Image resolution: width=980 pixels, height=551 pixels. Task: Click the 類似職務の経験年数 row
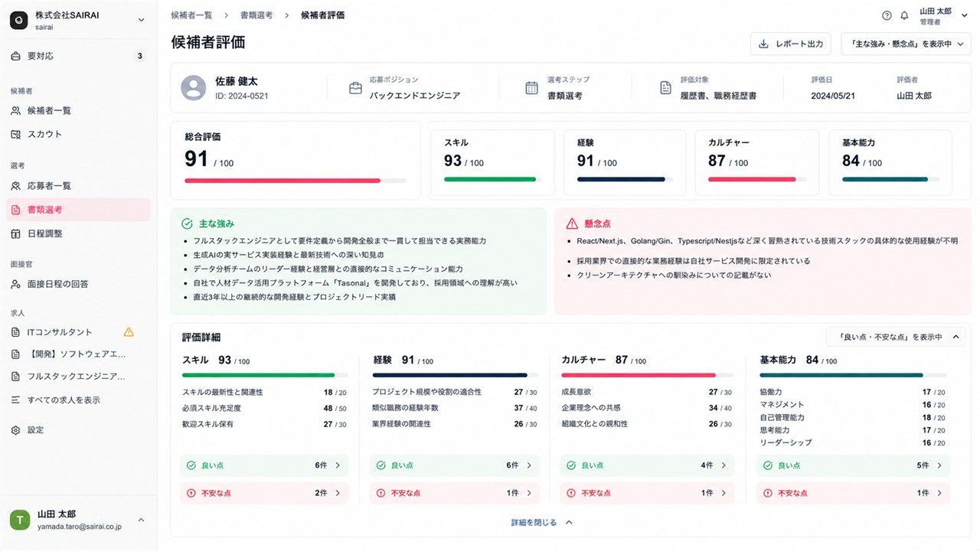point(455,408)
